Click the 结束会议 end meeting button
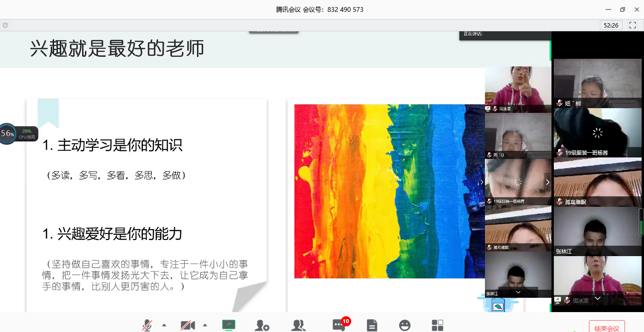The width and height of the screenshot is (644, 332). (607, 328)
